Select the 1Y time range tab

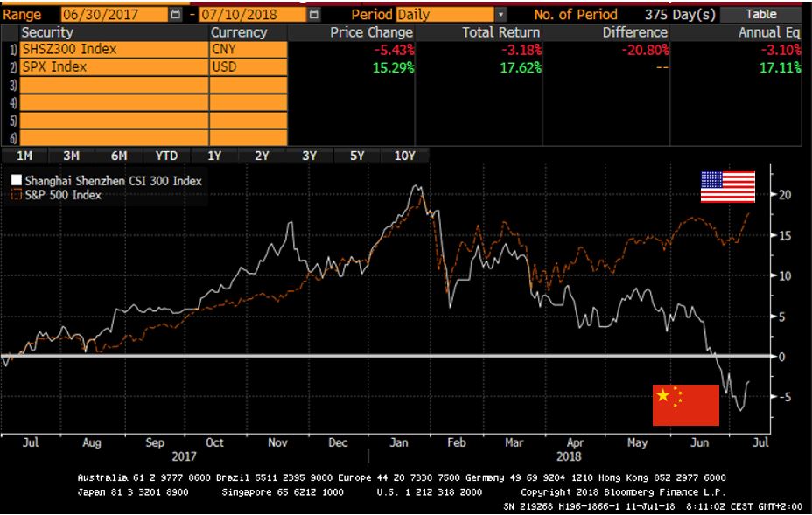tap(214, 156)
